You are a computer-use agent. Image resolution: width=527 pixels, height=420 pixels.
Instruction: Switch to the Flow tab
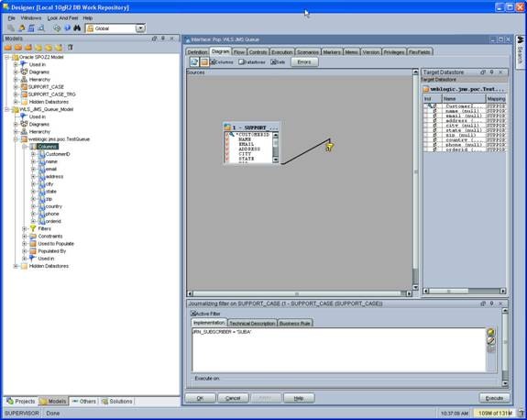(x=239, y=52)
